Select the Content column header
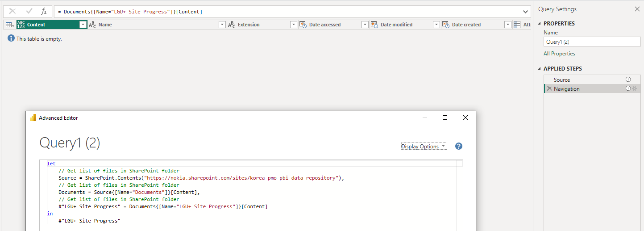 pyautogui.click(x=51, y=25)
